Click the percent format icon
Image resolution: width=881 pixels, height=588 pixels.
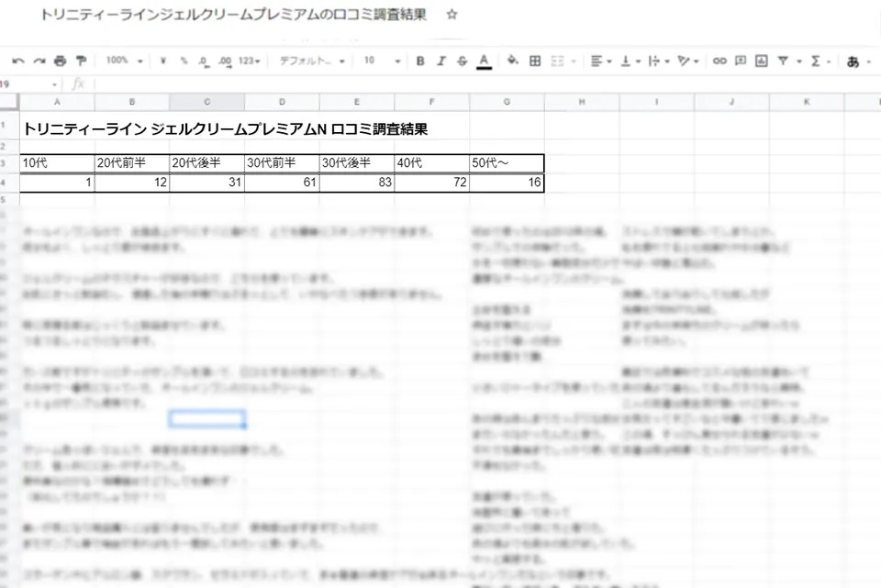[184, 60]
